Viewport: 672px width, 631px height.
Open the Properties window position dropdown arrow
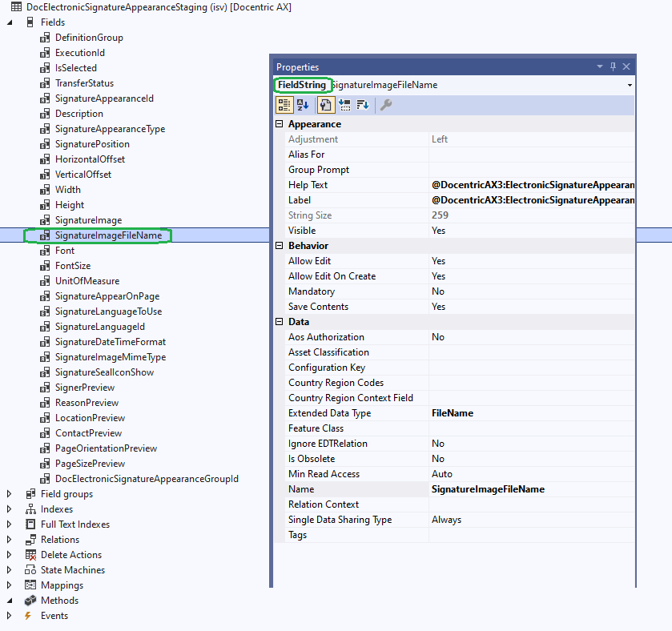tap(599, 67)
